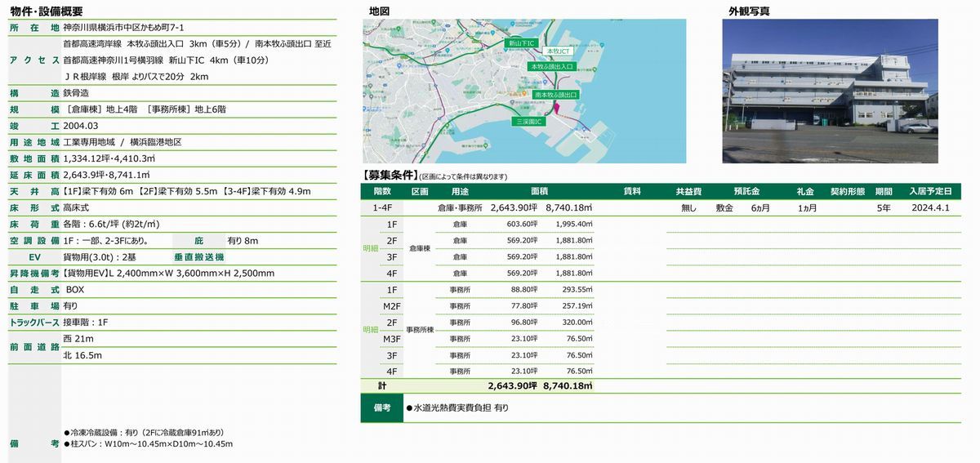Click the 三渓園IC map label
This screenshot has width=980, height=463.
pyautogui.click(x=528, y=121)
